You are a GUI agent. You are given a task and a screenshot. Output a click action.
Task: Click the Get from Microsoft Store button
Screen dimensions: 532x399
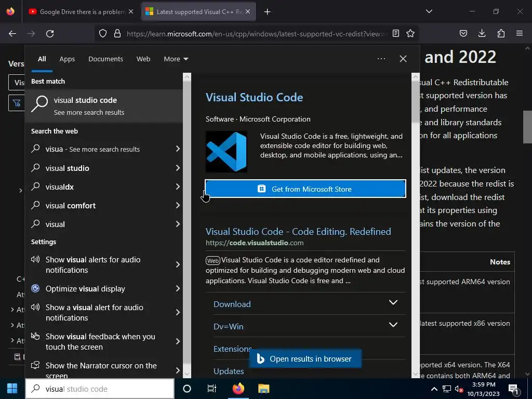click(305, 189)
